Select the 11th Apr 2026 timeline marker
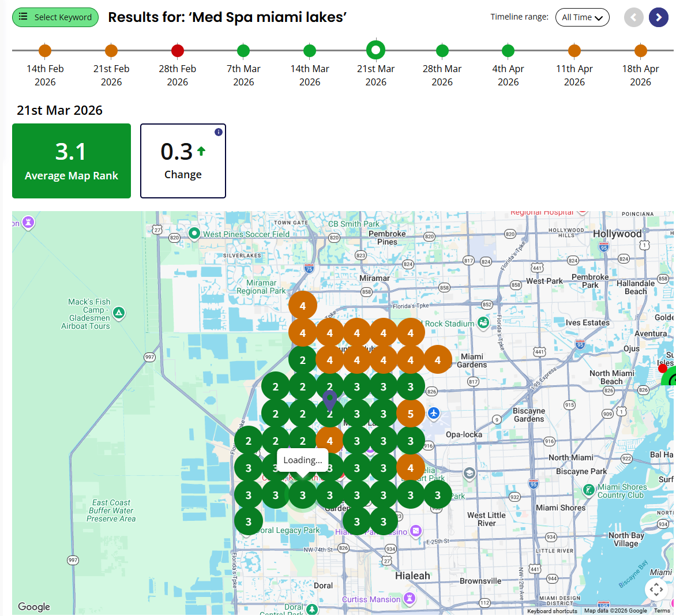The image size is (676, 616). [x=574, y=50]
